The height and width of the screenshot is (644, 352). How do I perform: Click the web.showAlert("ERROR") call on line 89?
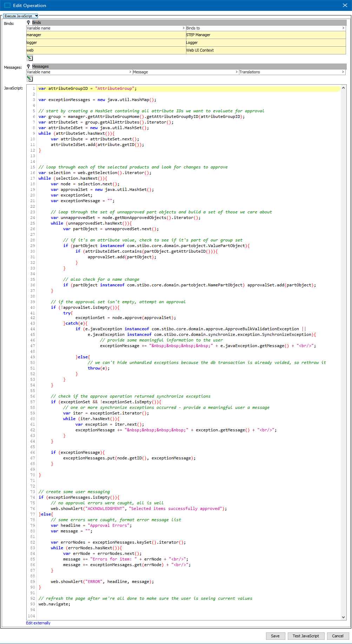[102, 582]
